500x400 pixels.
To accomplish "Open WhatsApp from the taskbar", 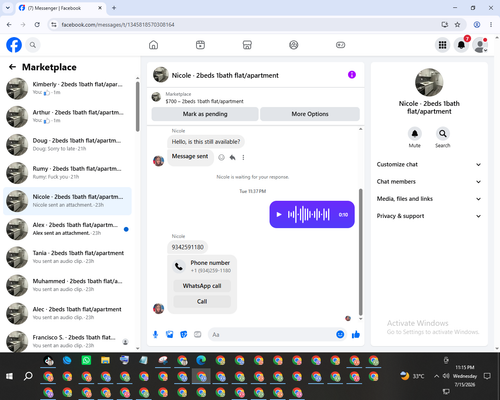I will (x=86, y=360).
